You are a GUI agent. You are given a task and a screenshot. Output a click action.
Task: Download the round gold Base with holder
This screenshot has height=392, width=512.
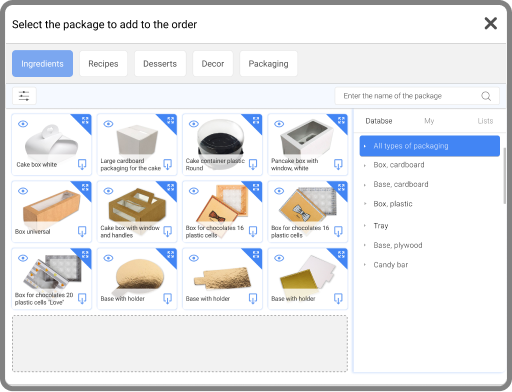click(167, 298)
